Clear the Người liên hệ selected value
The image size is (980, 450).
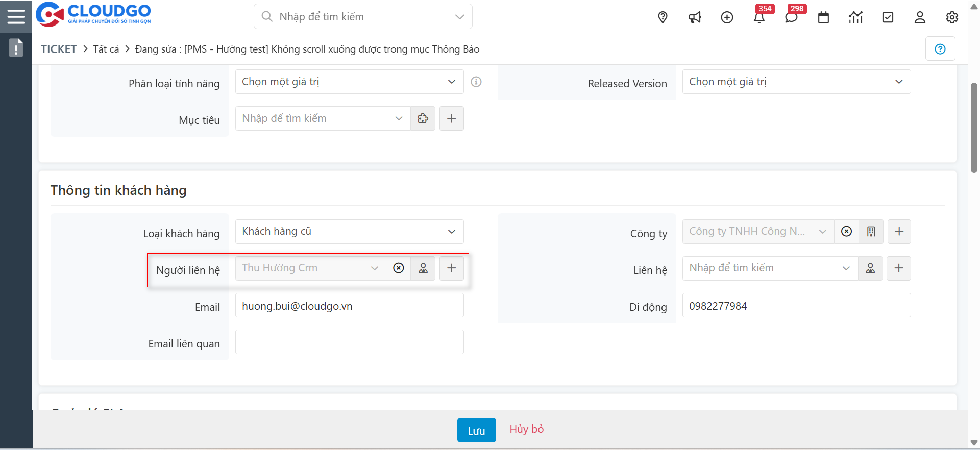click(x=399, y=268)
